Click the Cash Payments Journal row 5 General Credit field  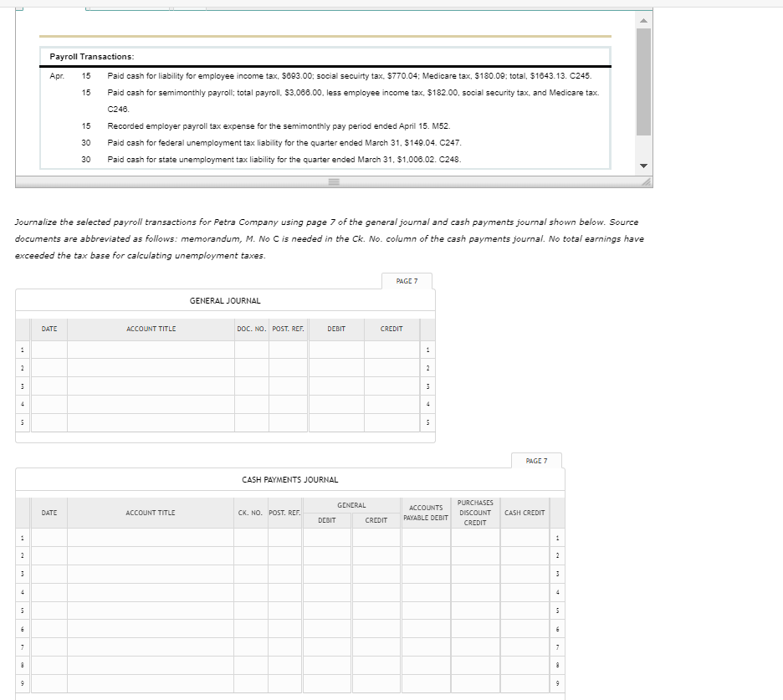click(376, 611)
